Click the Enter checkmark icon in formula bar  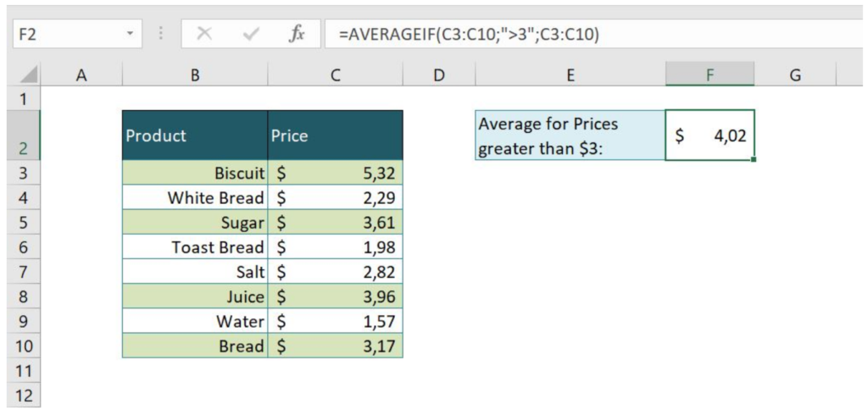point(250,35)
